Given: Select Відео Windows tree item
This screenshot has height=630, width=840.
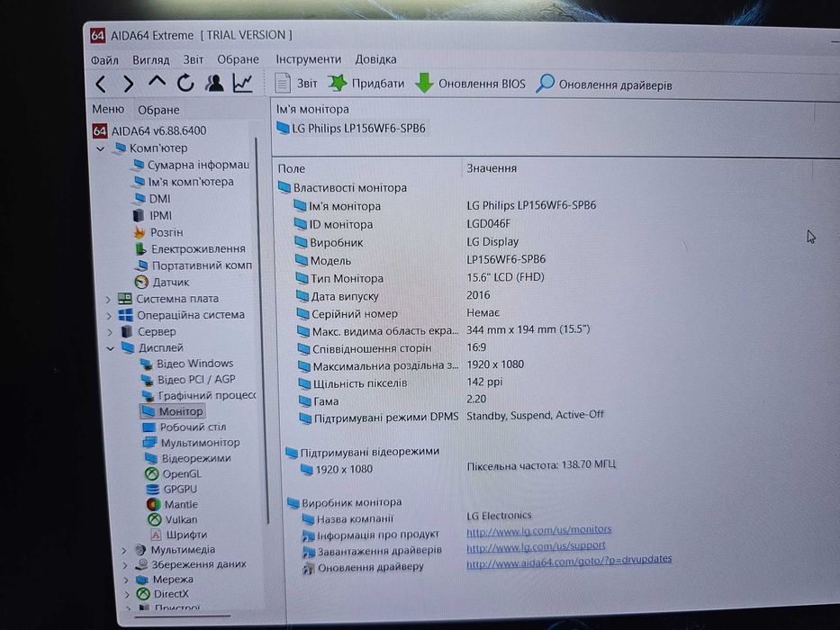Looking at the screenshot, I should tap(187, 364).
